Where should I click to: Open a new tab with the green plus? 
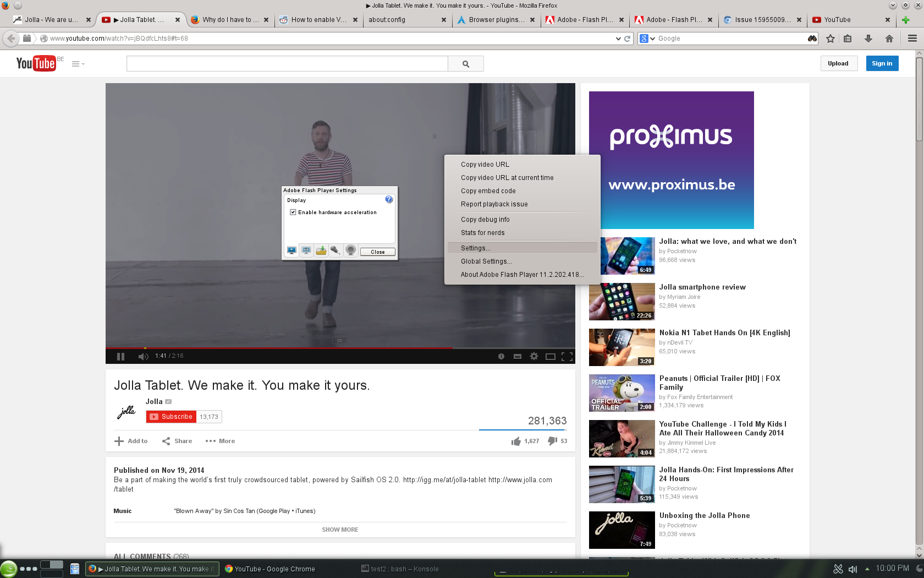point(906,20)
